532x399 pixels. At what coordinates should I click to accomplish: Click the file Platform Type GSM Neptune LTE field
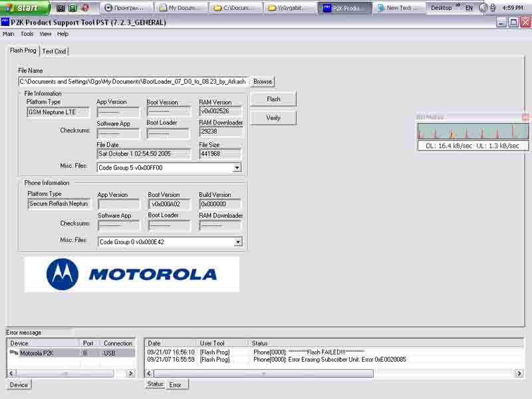coord(58,112)
